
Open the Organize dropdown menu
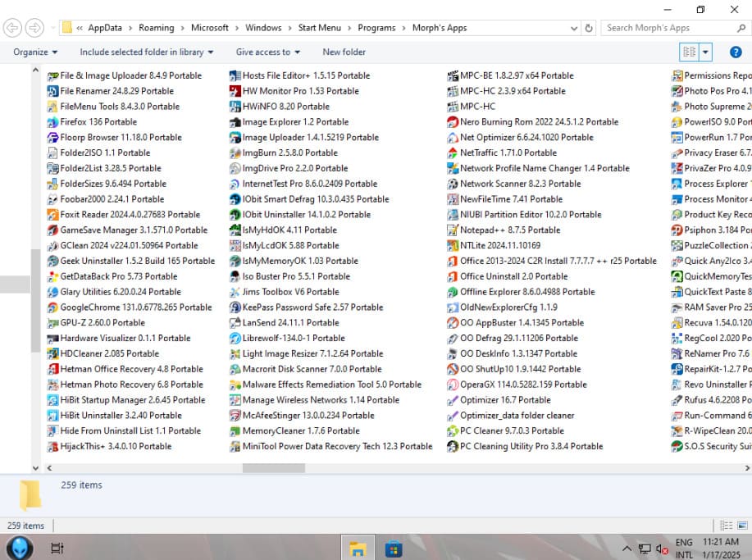click(x=35, y=52)
